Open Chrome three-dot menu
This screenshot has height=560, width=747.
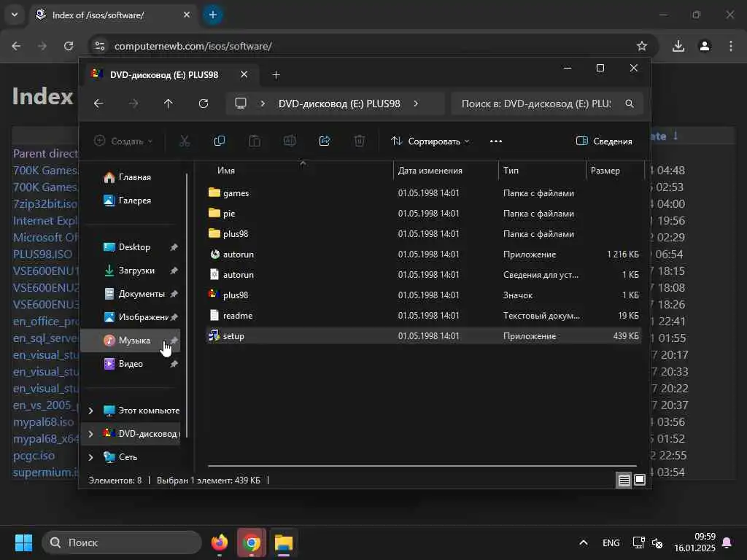click(731, 46)
